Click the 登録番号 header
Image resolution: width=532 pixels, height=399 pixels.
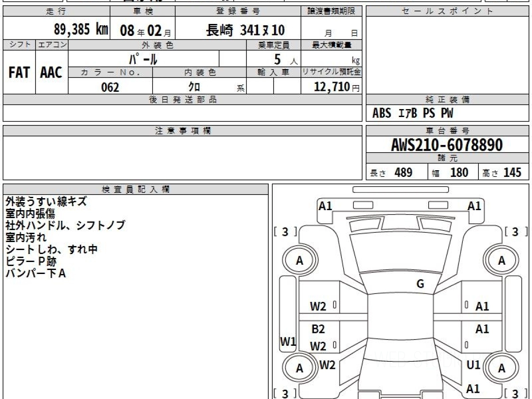point(238,12)
